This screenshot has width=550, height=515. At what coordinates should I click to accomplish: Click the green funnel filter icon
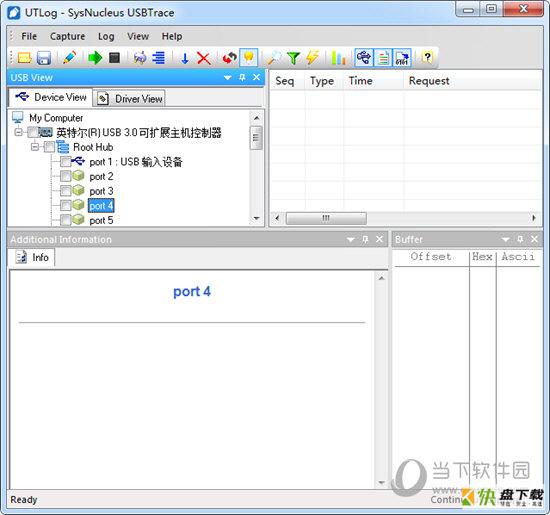coord(293,58)
